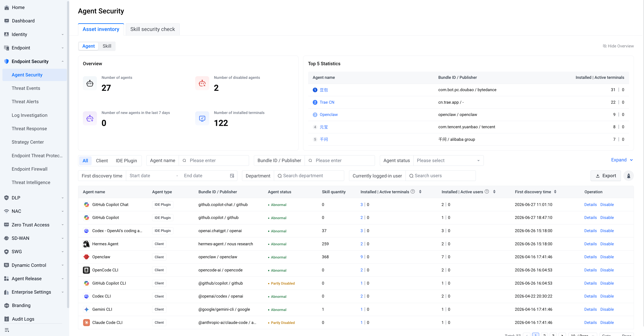
Task: Filter list by IDE Plugin type
Action: [x=126, y=161]
